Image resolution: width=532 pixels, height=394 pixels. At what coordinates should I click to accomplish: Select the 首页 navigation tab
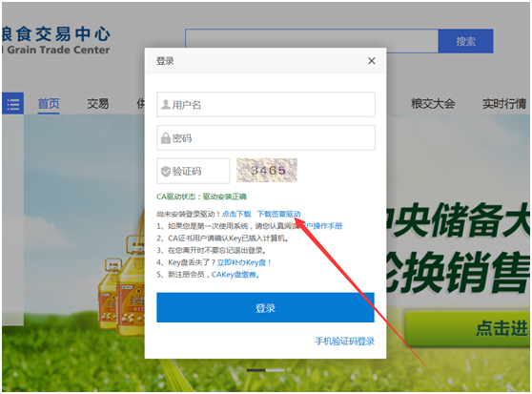tap(49, 103)
